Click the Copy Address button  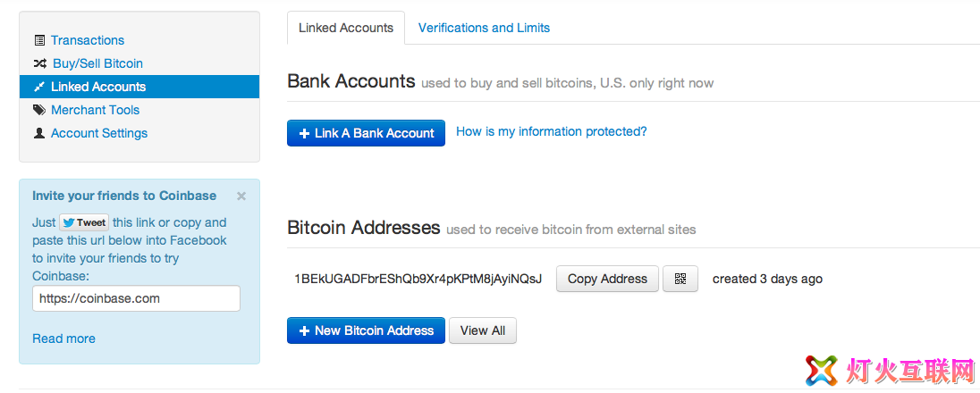[607, 279]
